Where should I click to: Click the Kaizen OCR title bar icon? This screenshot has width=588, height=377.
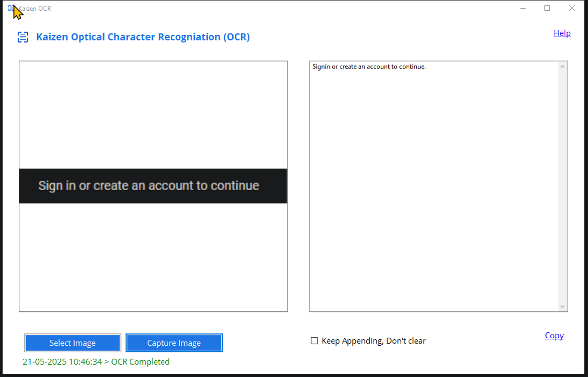click(x=10, y=8)
